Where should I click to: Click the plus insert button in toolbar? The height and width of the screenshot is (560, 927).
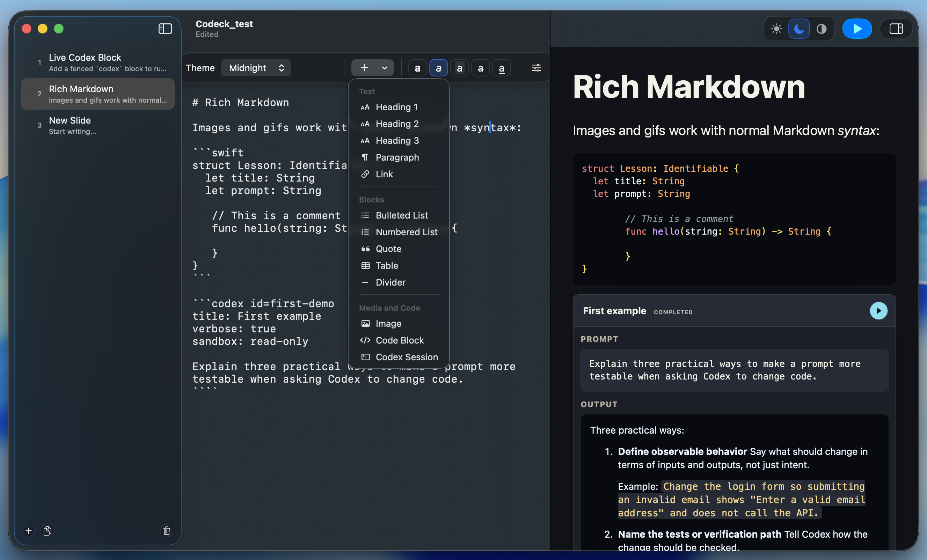click(364, 68)
